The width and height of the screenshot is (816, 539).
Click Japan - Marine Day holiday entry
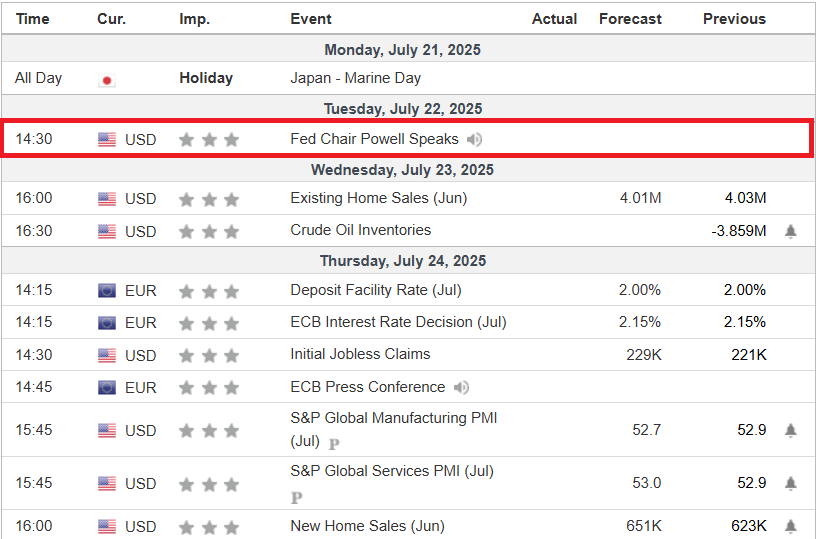[355, 78]
